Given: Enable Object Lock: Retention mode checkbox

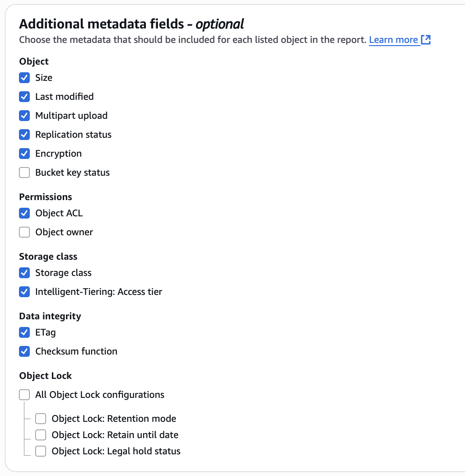Looking at the screenshot, I should coord(41,419).
